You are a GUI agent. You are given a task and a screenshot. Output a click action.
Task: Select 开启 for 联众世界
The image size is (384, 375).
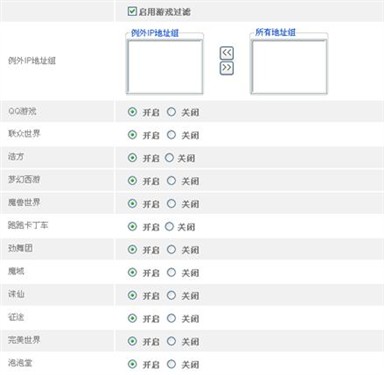point(132,135)
